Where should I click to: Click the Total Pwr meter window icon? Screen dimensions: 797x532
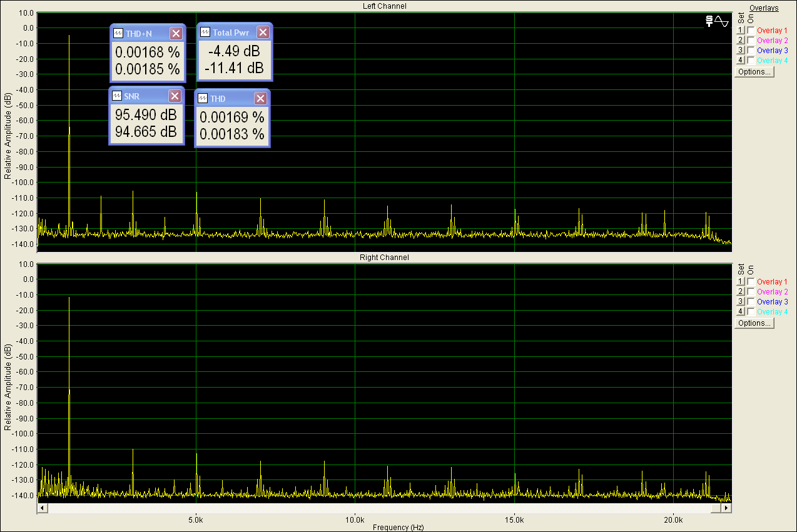tap(205, 33)
